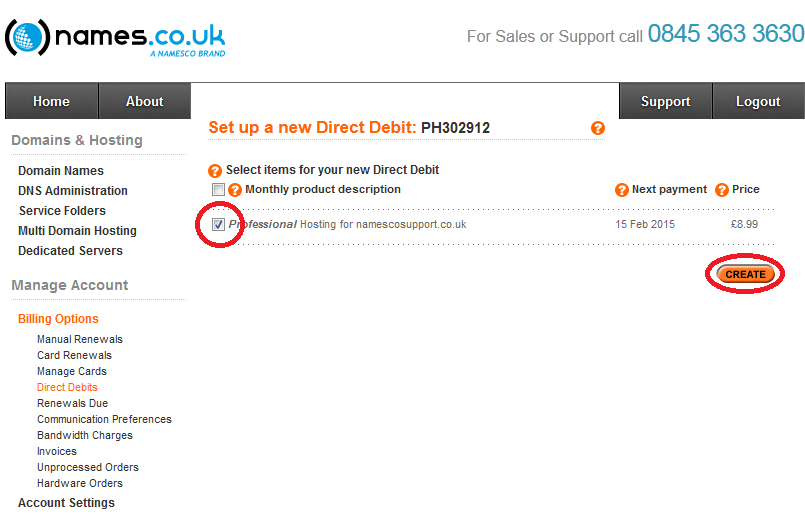Image resolution: width=805 pixels, height=526 pixels.
Task: Expand Account Settings in the sidebar
Action: coord(66,503)
